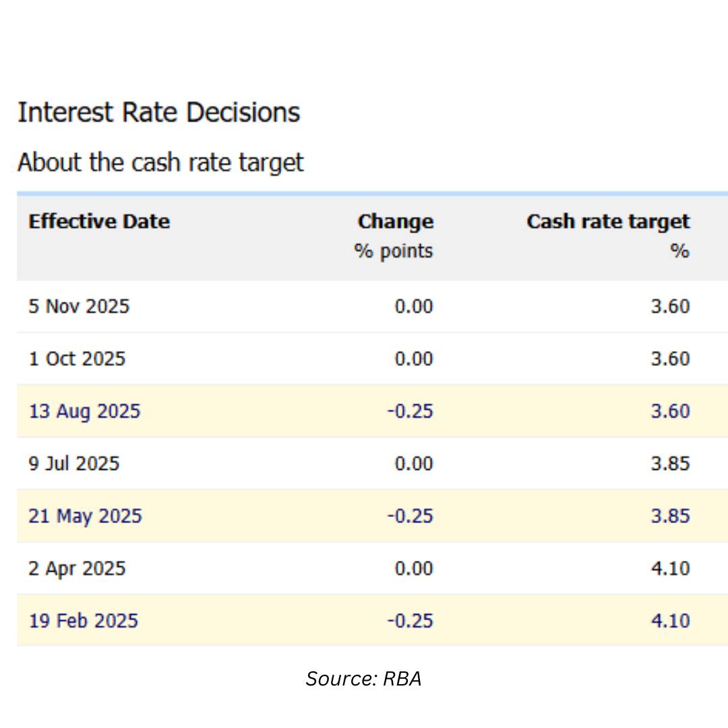Select the -0.25 change for 13 Aug 2025
The height and width of the screenshot is (728, 728).
[411, 411]
